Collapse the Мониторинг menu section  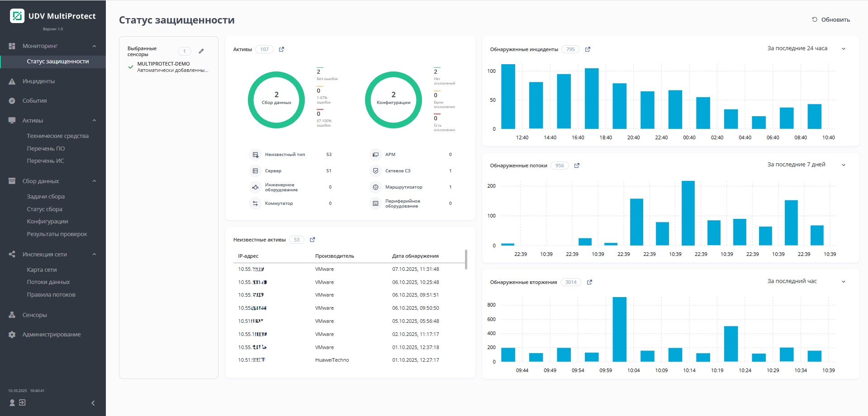tap(94, 46)
